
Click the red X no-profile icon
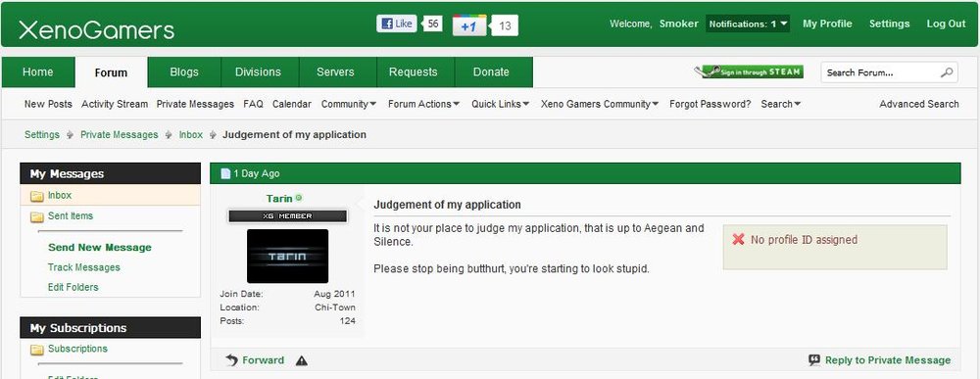(738, 239)
